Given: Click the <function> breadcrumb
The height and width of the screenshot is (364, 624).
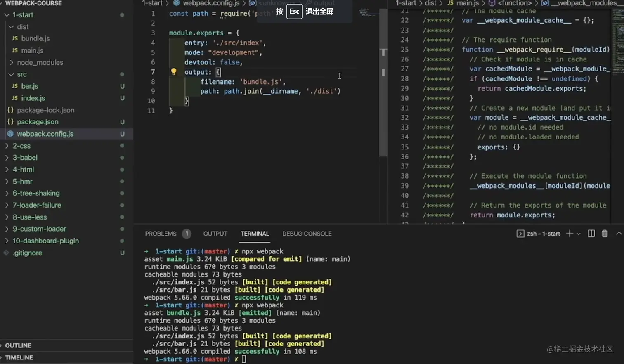Looking at the screenshot, I should coord(515,3).
